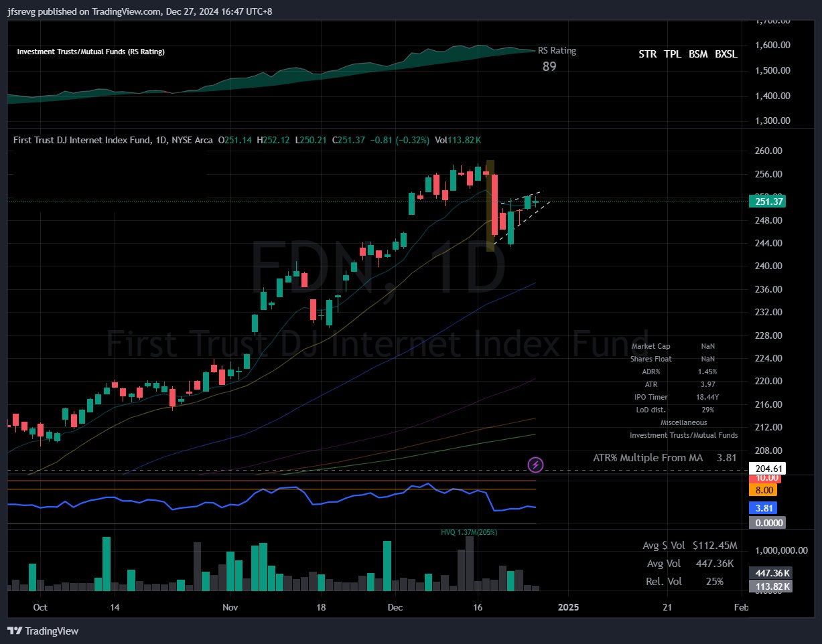Click the ADR% value 1.45%
The image size is (822, 644).
click(707, 372)
